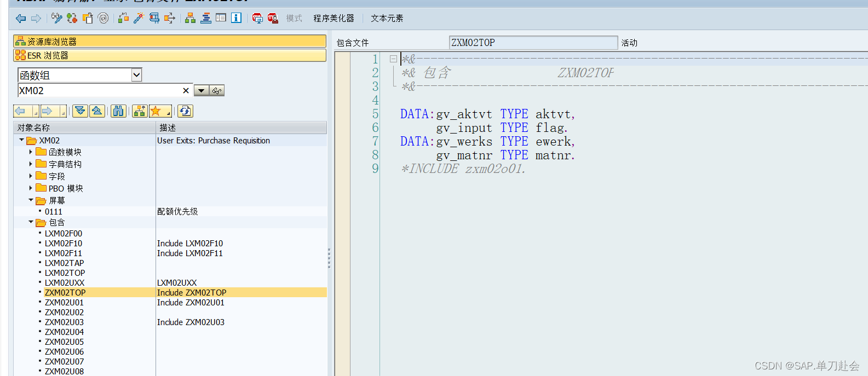Click the Display Object List hierarchy icon
The image size is (868, 376).
pyautogui.click(x=190, y=18)
